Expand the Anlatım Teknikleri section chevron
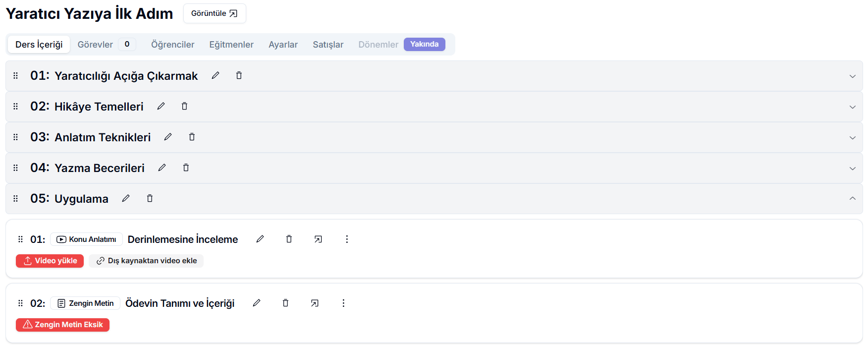 click(x=852, y=138)
